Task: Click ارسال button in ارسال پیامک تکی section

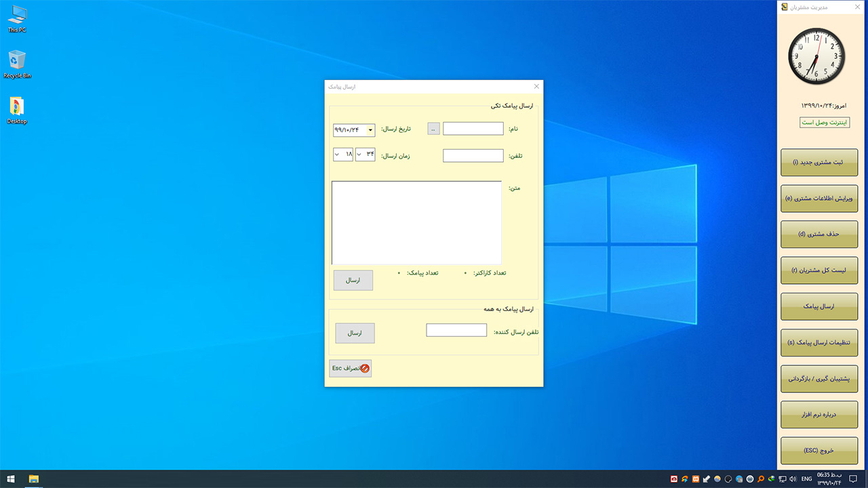Action: coord(353,280)
